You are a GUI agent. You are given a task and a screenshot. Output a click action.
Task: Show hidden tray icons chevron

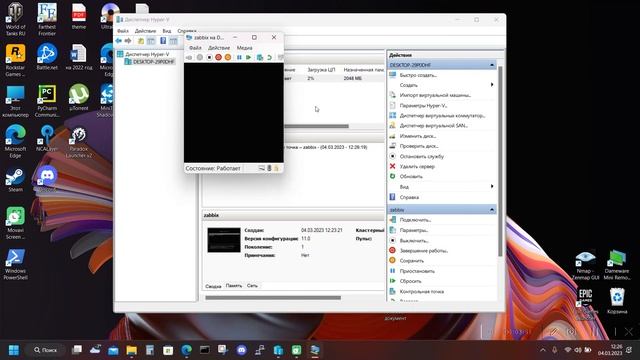click(543, 350)
